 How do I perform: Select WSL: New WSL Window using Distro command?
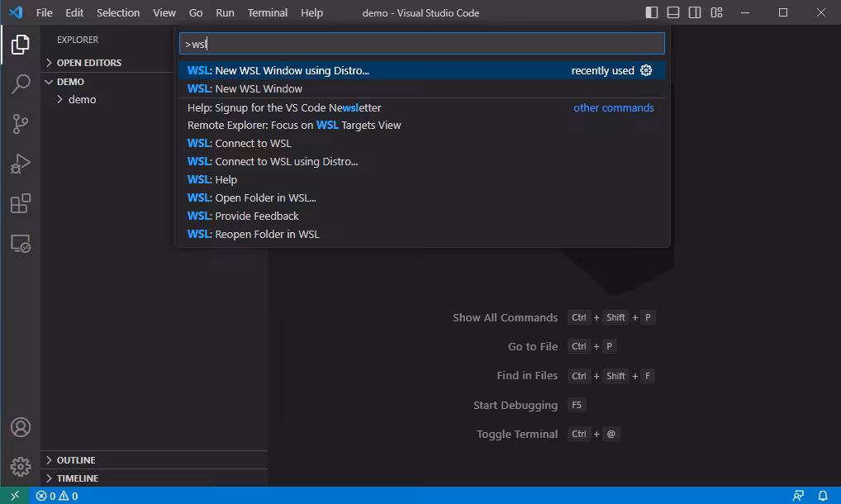pos(421,70)
